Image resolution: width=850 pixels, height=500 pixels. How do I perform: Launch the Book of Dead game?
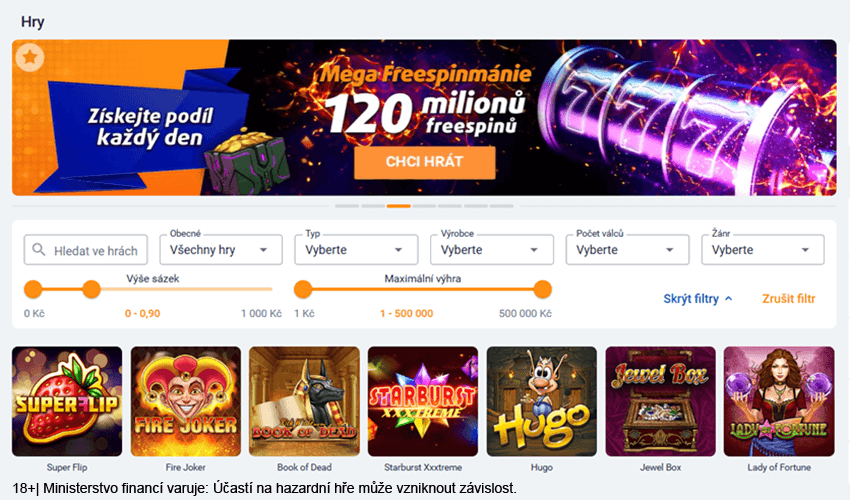tap(304, 401)
